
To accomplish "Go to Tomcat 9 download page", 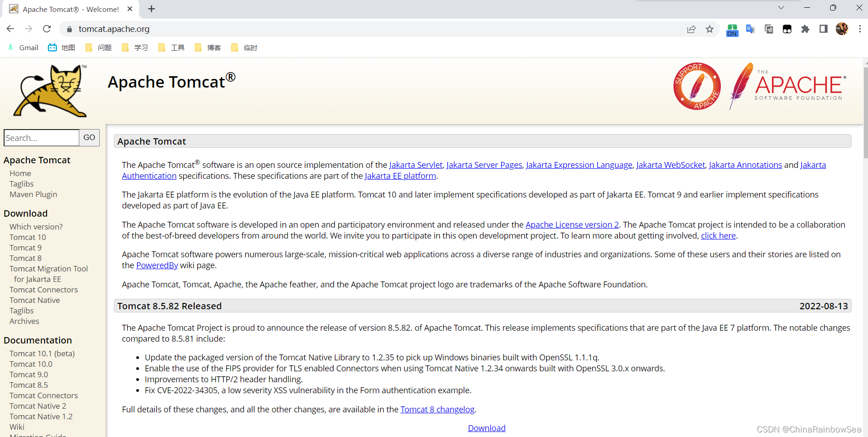I will click(x=26, y=248).
